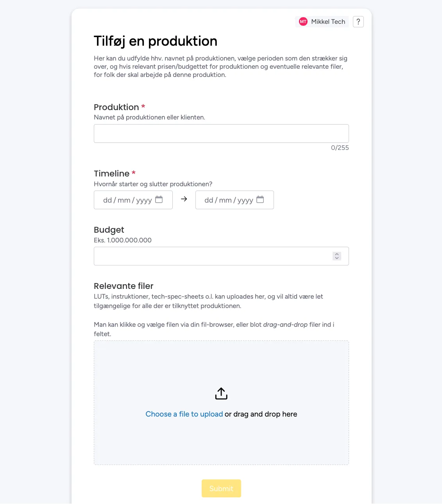Focus the Produktion name text field
The image size is (442, 504).
pos(221,134)
